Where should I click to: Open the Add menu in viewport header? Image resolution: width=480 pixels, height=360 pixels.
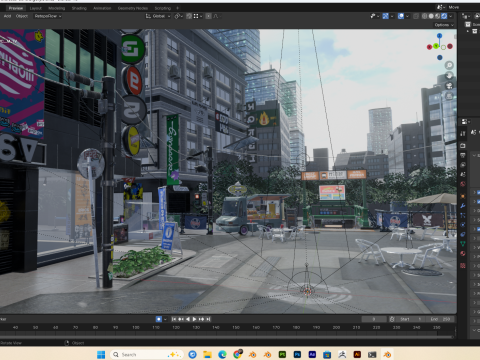pos(7,16)
